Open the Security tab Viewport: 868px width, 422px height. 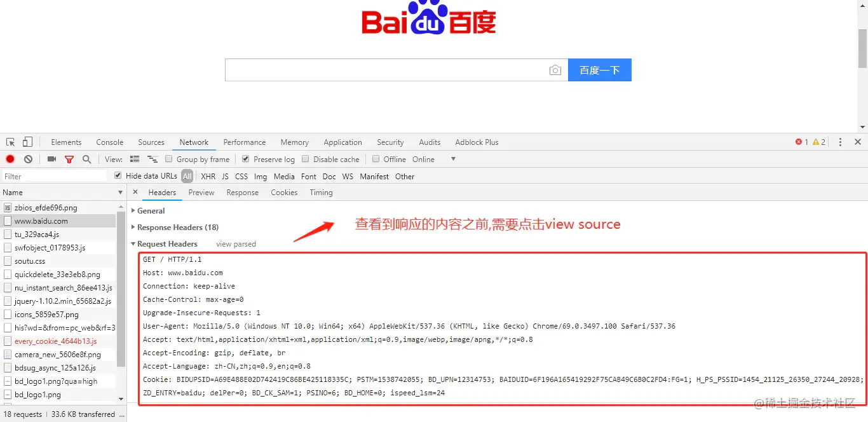pyautogui.click(x=390, y=142)
